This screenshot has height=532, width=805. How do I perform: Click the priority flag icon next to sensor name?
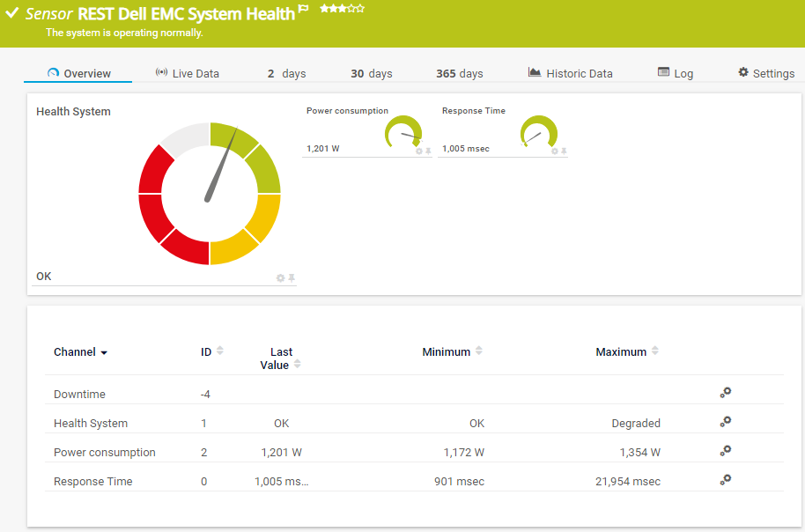[303, 8]
